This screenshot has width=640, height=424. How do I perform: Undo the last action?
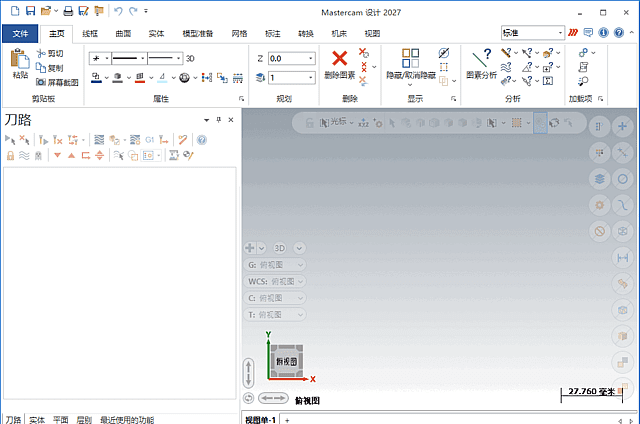coord(118,11)
